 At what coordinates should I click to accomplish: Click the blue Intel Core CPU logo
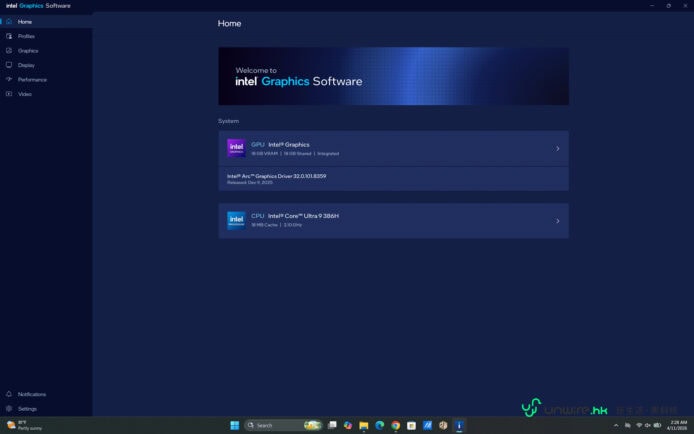[x=236, y=220]
